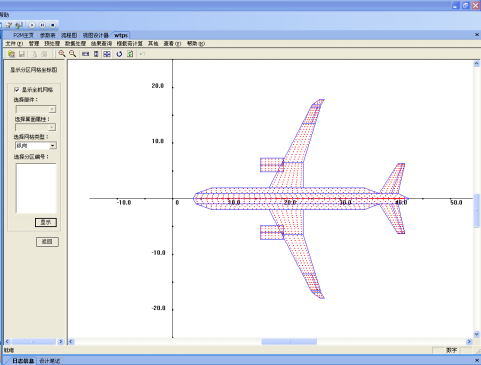Screen dimensions: 481x365
Task: Click the fit width toolbar icon
Action: [x=86, y=54]
